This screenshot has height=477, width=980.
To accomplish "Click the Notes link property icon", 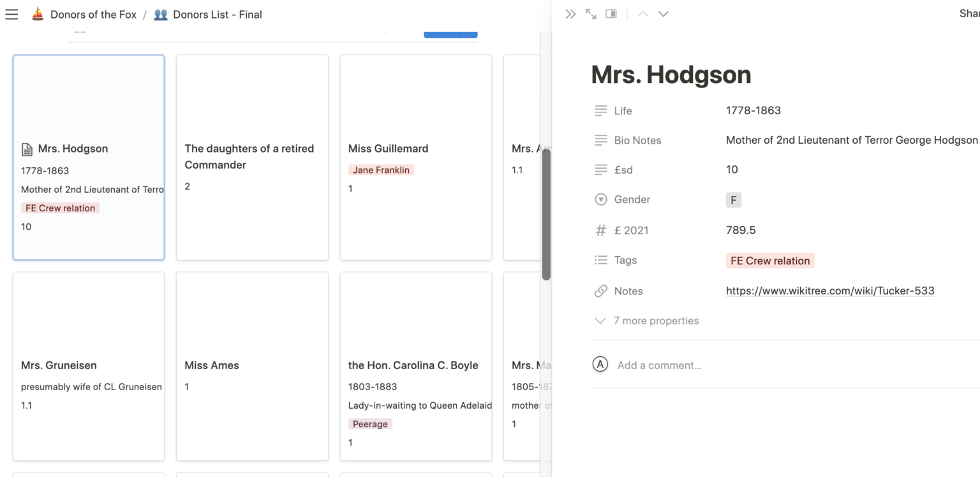I will click(x=600, y=291).
